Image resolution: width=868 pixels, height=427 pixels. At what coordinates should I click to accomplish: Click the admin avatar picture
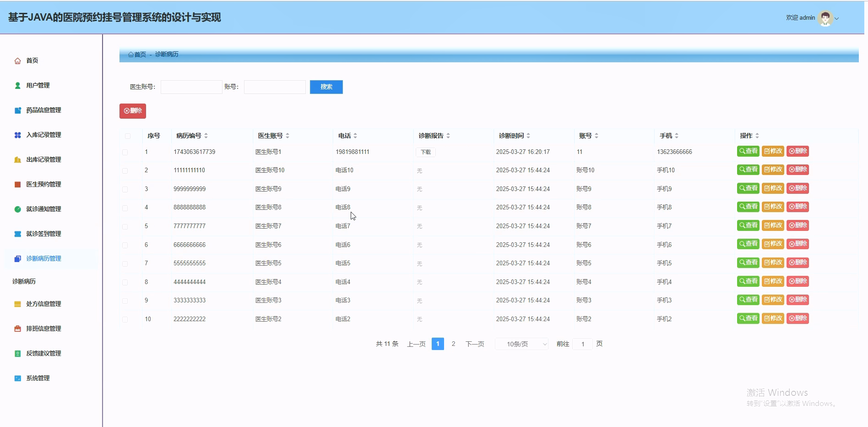[825, 18]
